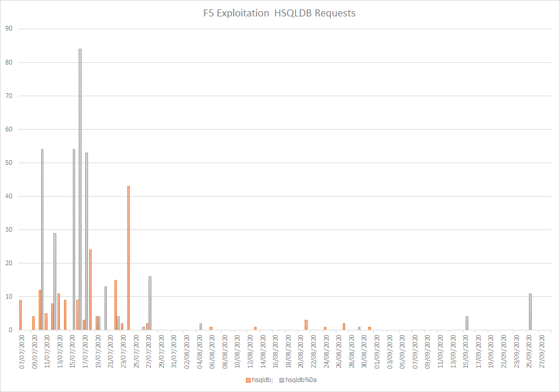Click the 10/08/2020 date axis label
Image resolution: width=560 pixels, height=392 pixels.
(238, 350)
